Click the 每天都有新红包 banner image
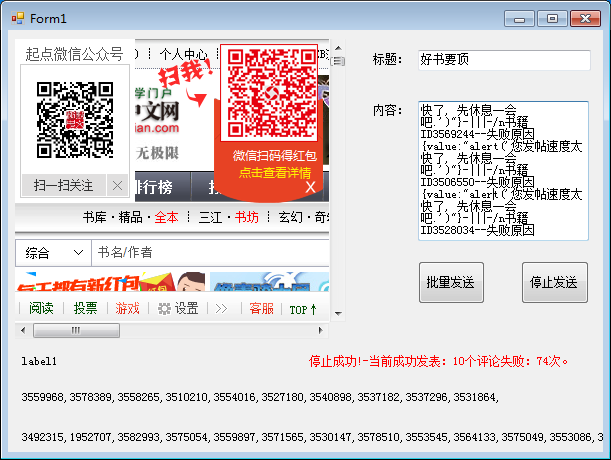Viewport: 611px width, 460px height. coord(111,281)
